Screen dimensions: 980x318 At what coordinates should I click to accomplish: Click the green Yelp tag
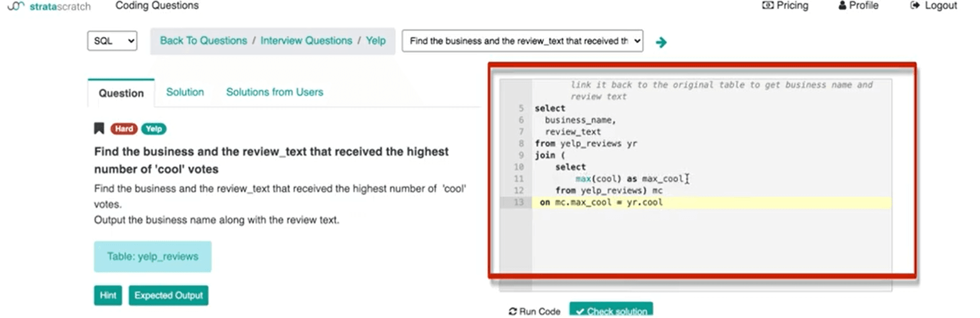coord(154,128)
